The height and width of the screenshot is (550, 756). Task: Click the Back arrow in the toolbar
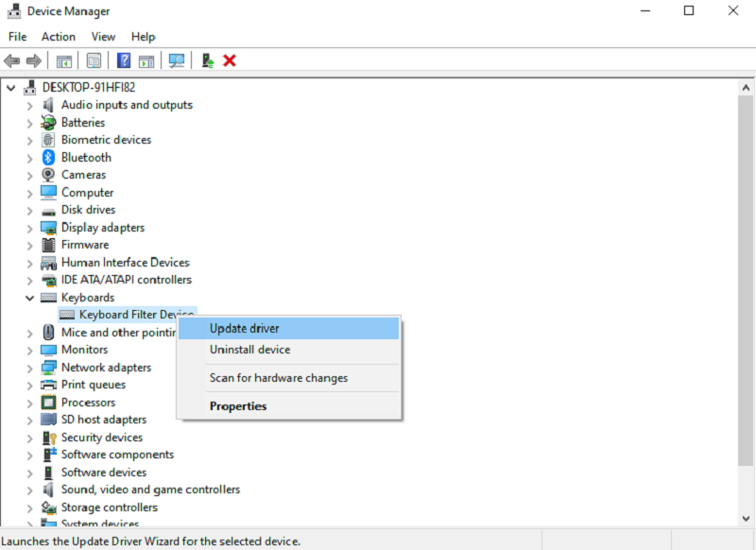(x=12, y=60)
